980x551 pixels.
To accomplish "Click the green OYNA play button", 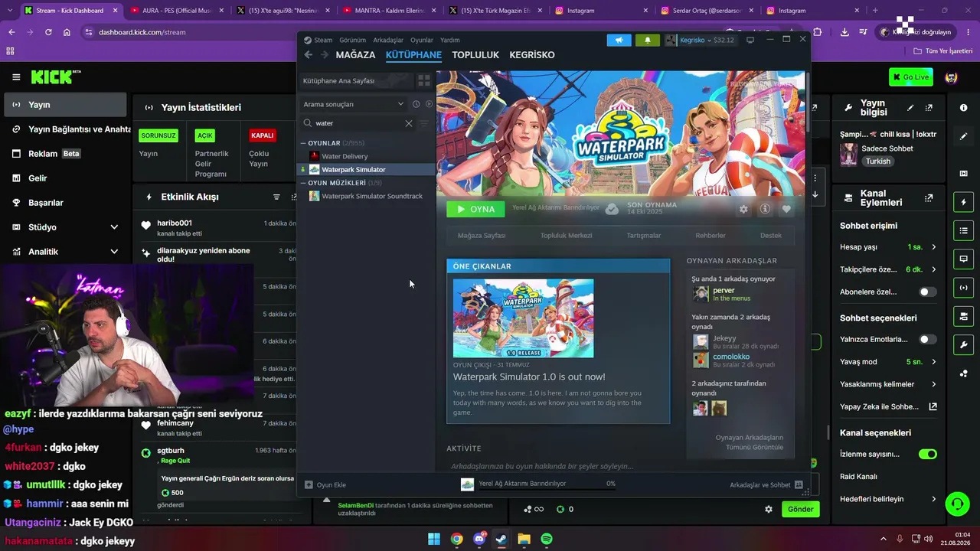I will [475, 209].
